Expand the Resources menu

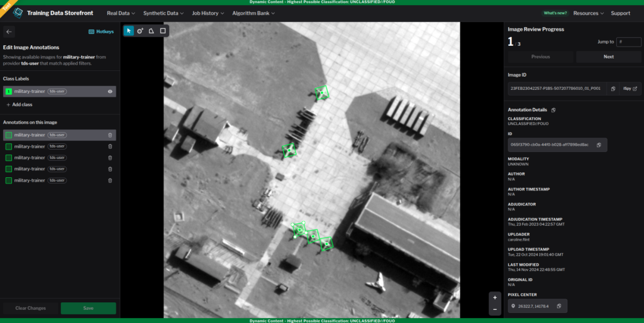coord(588,13)
